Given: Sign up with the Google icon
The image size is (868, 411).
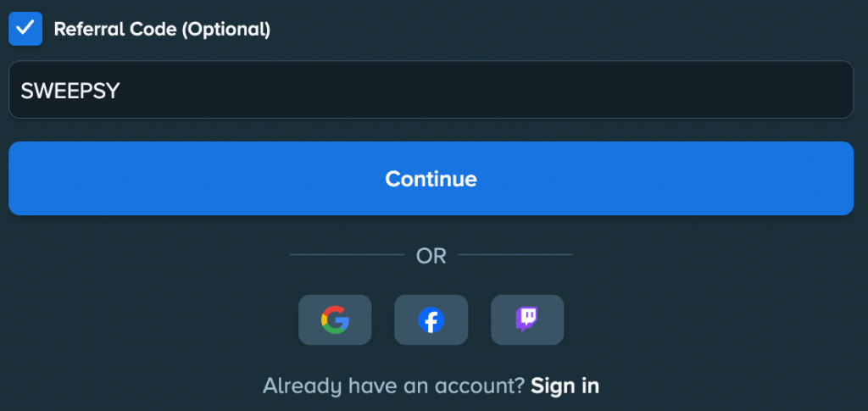Looking at the screenshot, I should [335, 319].
